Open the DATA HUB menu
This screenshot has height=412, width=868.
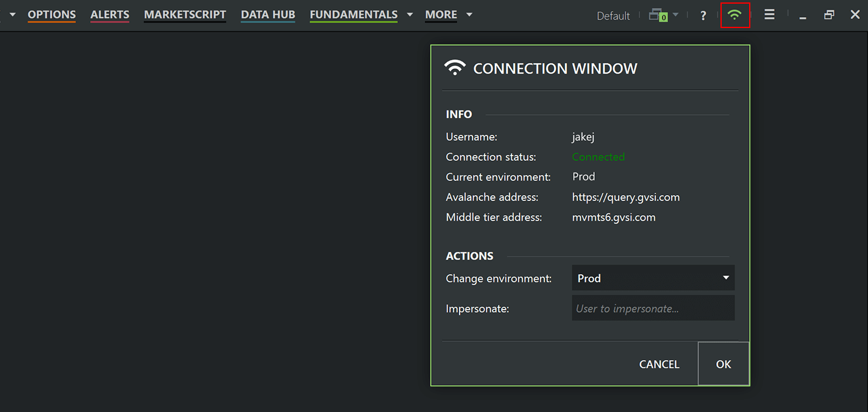coord(268,15)
